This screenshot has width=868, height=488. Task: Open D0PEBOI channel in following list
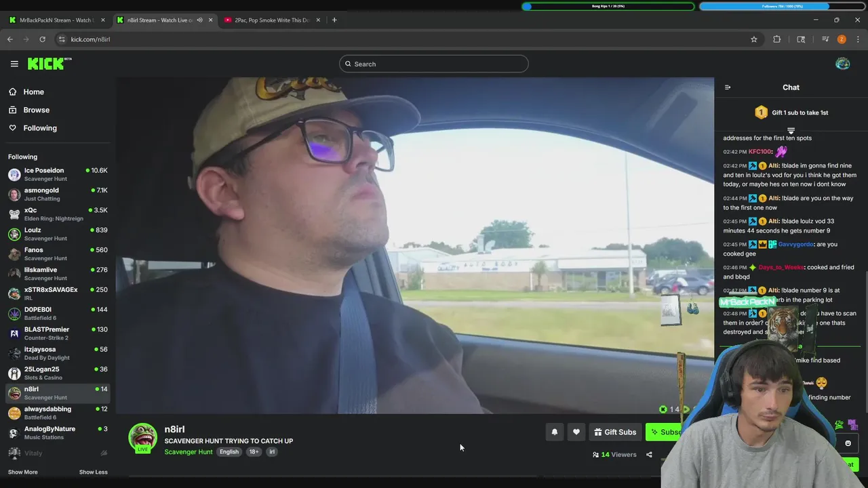coord(58,314)
